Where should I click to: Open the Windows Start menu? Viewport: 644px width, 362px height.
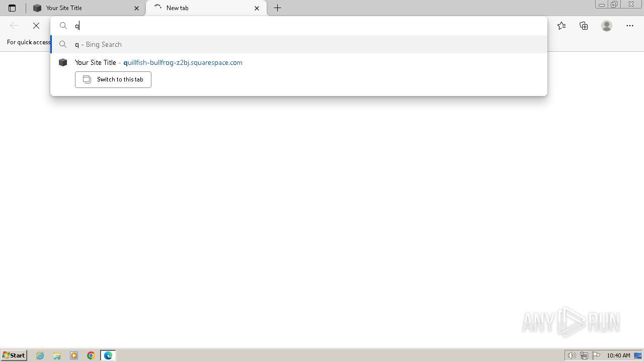[x=14, y=355]
